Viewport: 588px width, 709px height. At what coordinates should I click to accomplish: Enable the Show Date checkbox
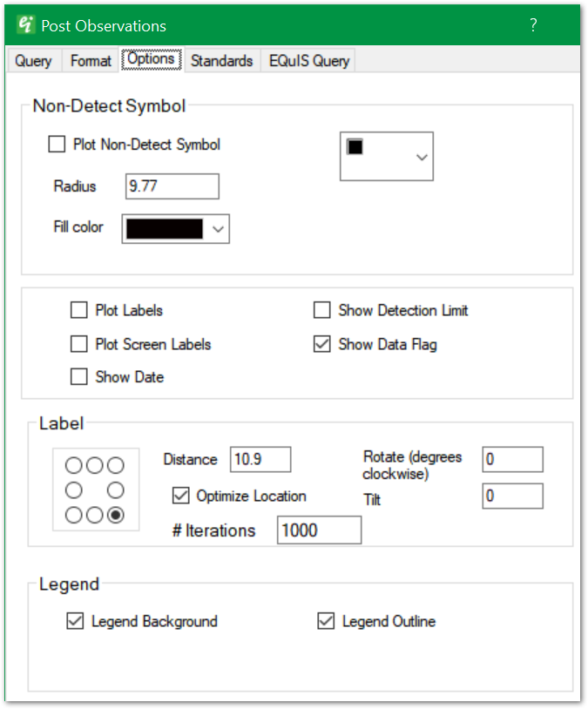pos(79,377)
